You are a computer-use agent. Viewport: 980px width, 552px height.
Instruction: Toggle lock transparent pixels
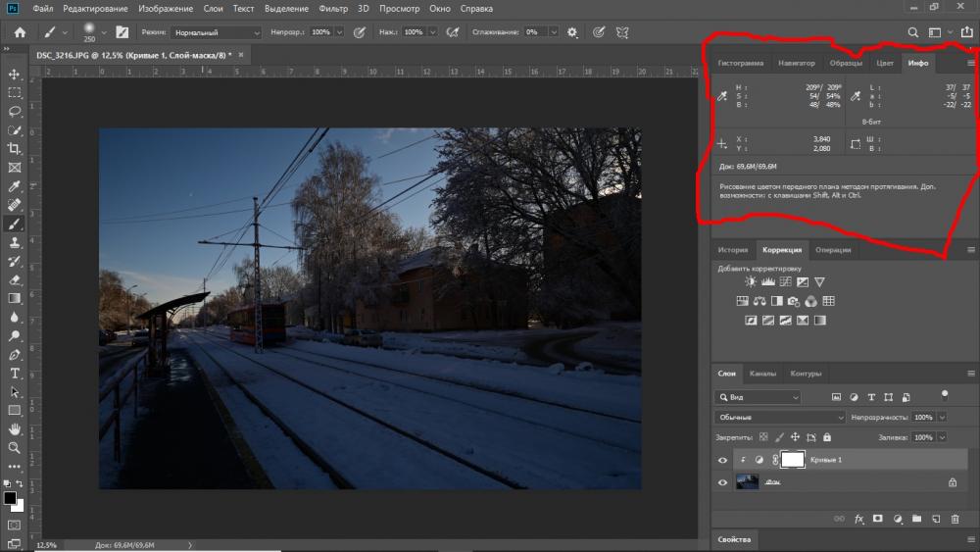(763, 437)
